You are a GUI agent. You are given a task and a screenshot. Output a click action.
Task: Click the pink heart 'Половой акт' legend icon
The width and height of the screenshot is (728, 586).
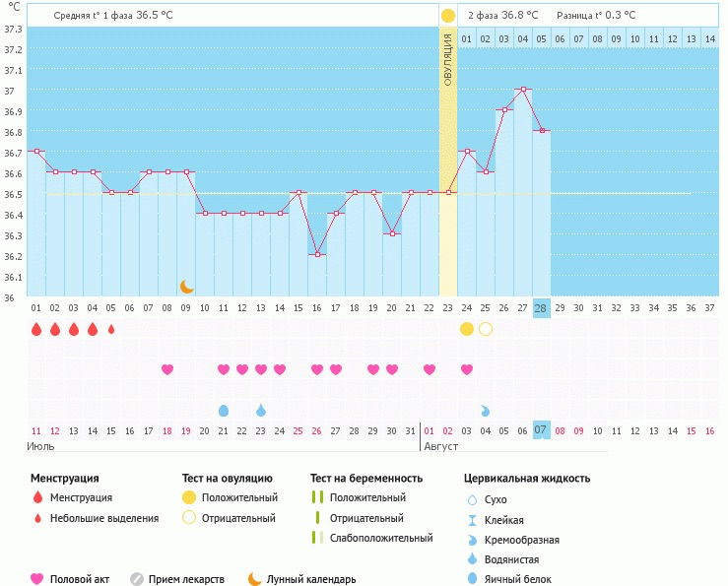click(x=37, y=579)
